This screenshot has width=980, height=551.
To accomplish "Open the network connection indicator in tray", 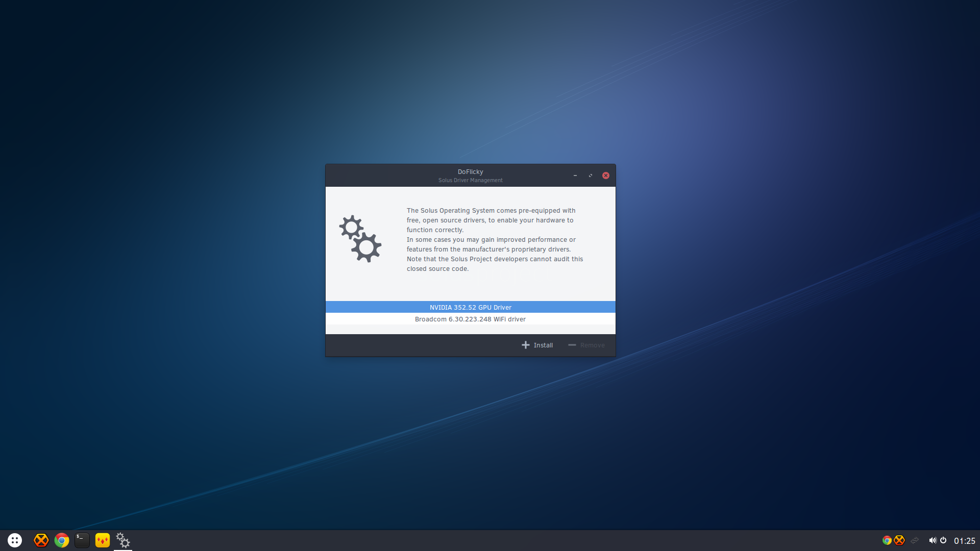I will (915, 540).
